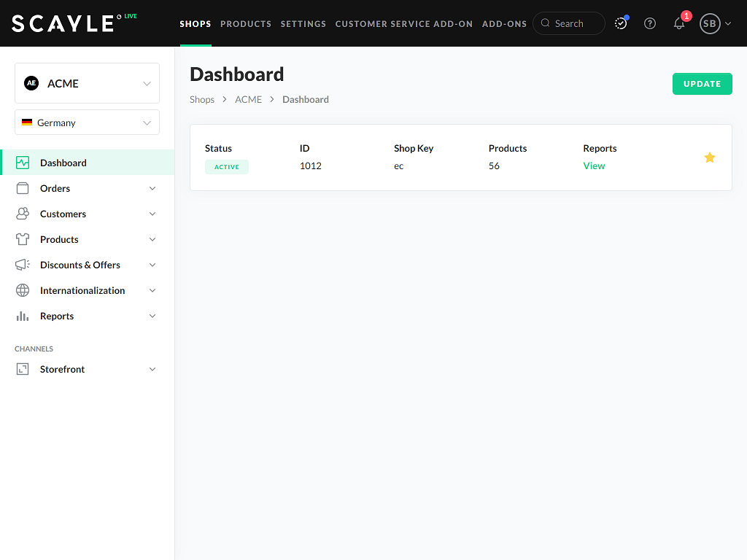Expand the Storefront section chevron

[x=152, y=369]
